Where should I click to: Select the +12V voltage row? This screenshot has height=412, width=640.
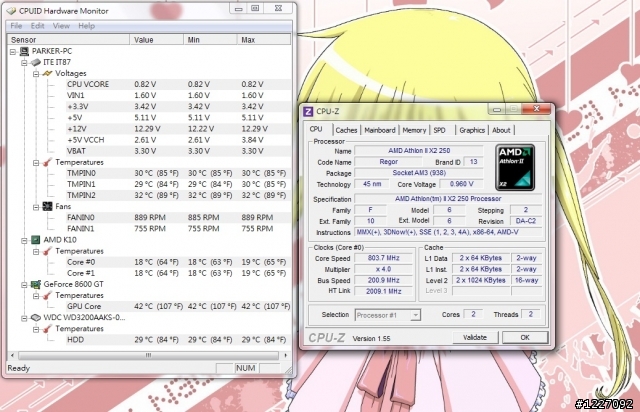coord(179,129)
